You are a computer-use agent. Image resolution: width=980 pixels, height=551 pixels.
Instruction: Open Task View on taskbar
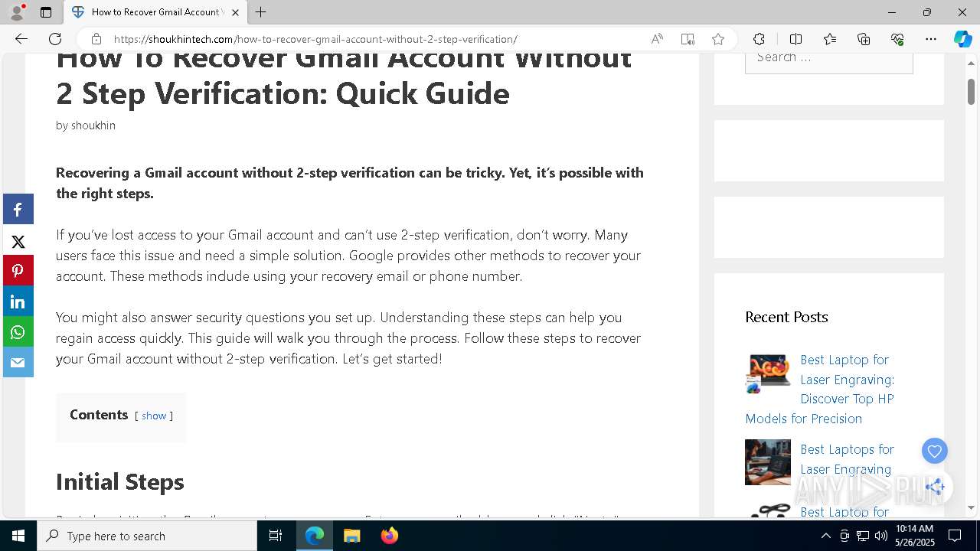[x=276, y=536]
